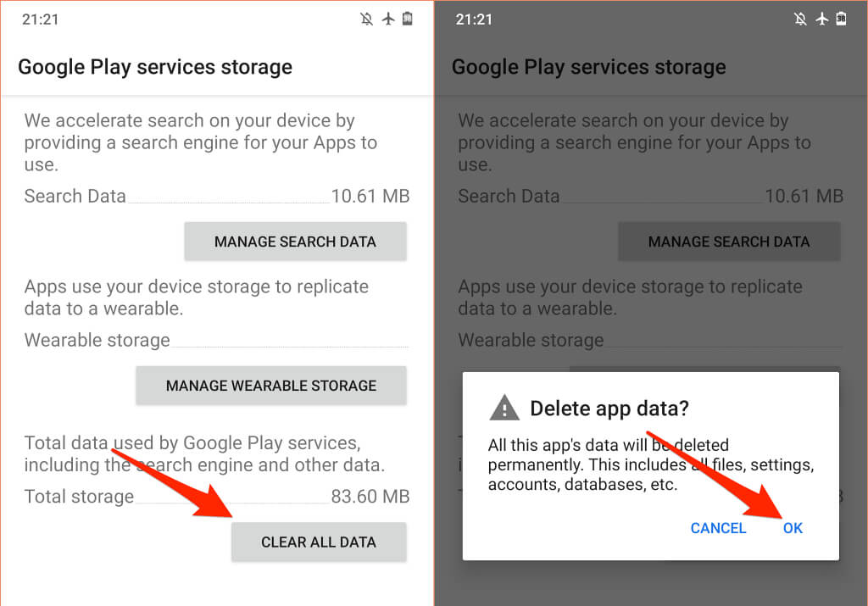Select the 83.60 MB total storage value
Viewport: 868px width, 606px height.
(370, 497)
